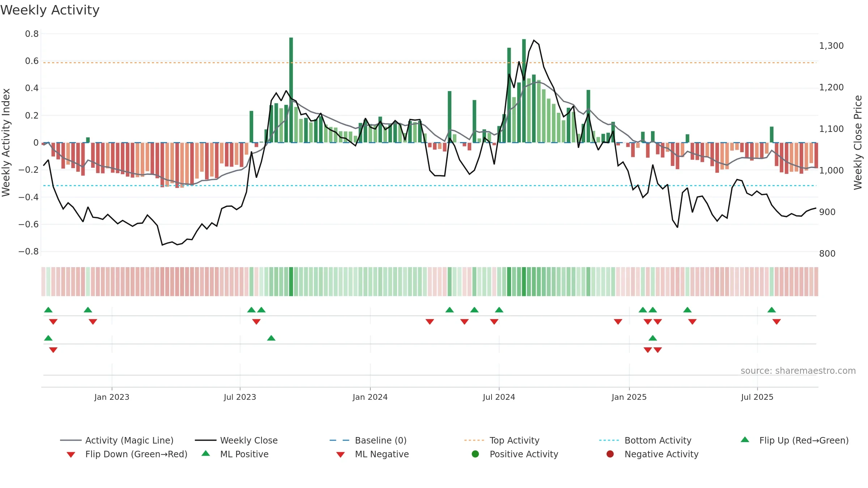The width and height of the screenshot is (868, 488).
Task: Click the darkest green heatmap cell in late 2023
Action: point(291,282)
